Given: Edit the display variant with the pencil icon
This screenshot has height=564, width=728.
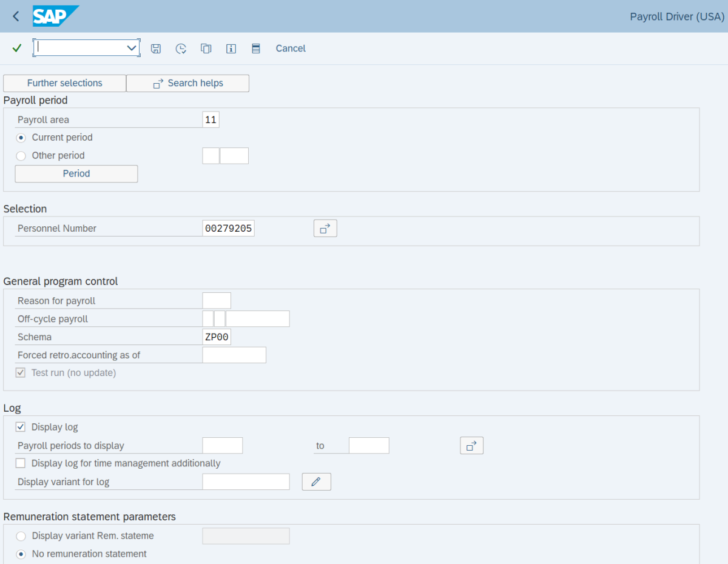Looking at the screenshot, I should (x=316, y=482).
